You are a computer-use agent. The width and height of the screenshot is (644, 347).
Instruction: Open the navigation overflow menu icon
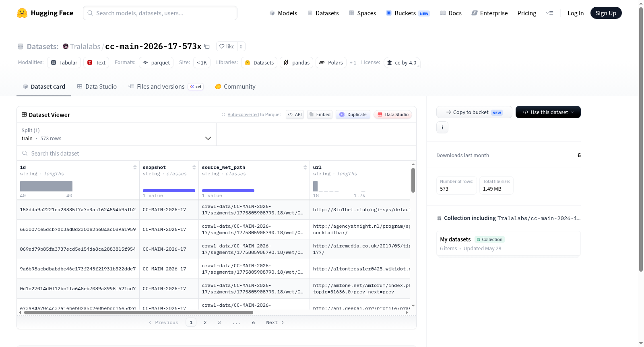coord(549,13)
